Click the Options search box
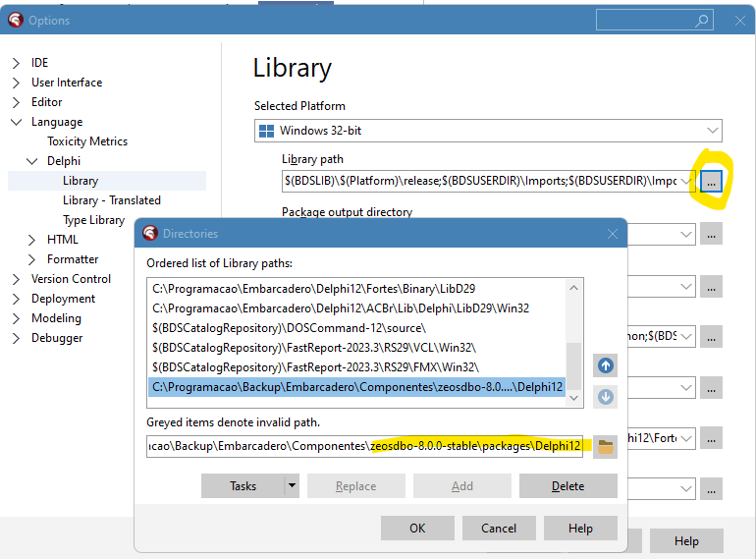756x559 pixels. point(655,21)
